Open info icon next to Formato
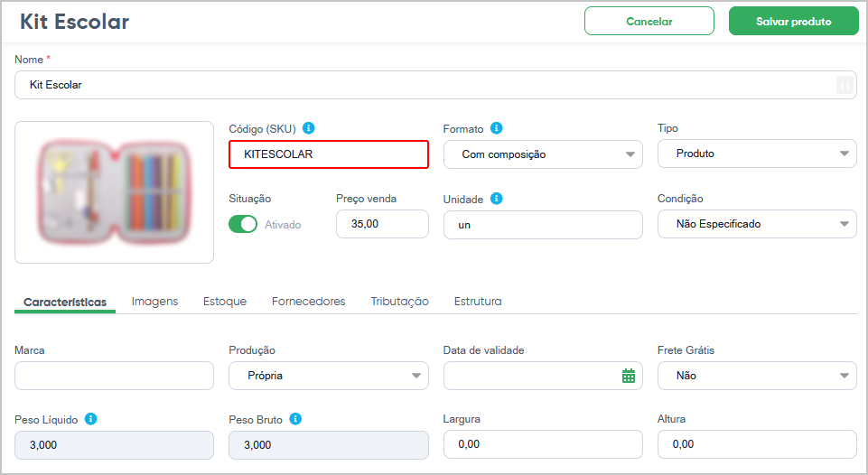The width and height of the screenshot is (868, 475). coord(497,128)
